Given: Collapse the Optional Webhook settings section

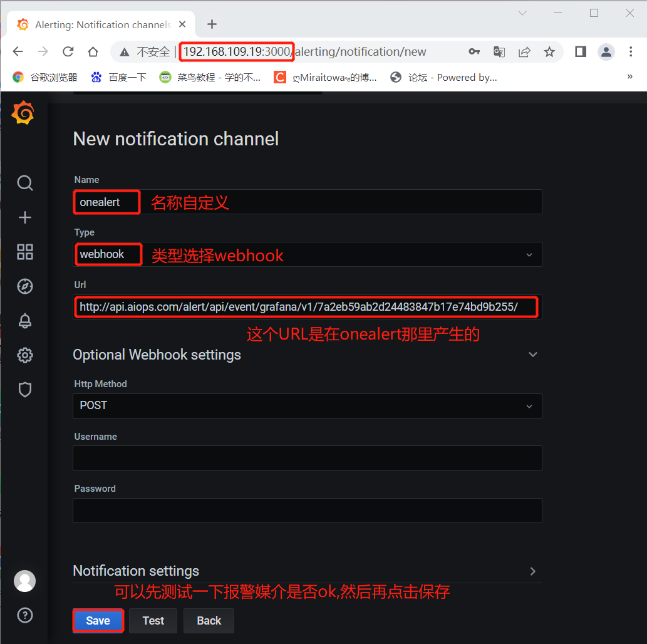Looking at the screenshot, I should point(533,355).
